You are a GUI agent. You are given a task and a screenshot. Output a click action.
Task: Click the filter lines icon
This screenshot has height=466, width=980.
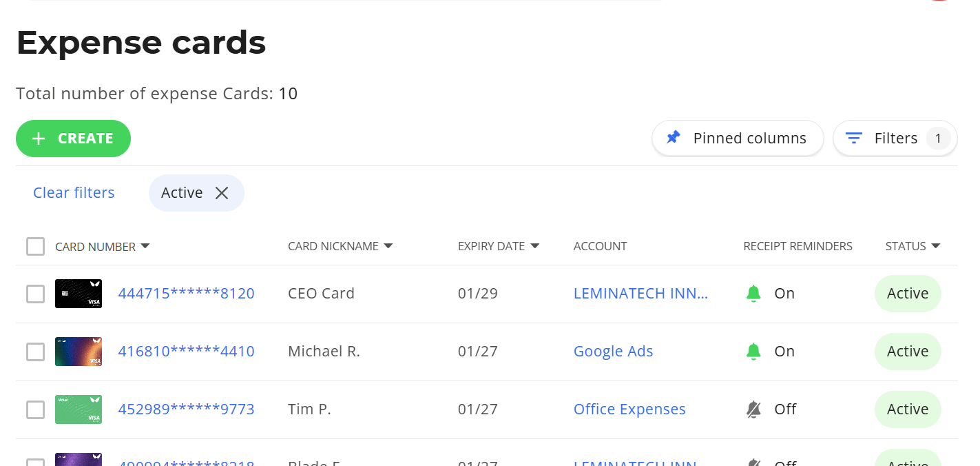(x=854, y=139)
